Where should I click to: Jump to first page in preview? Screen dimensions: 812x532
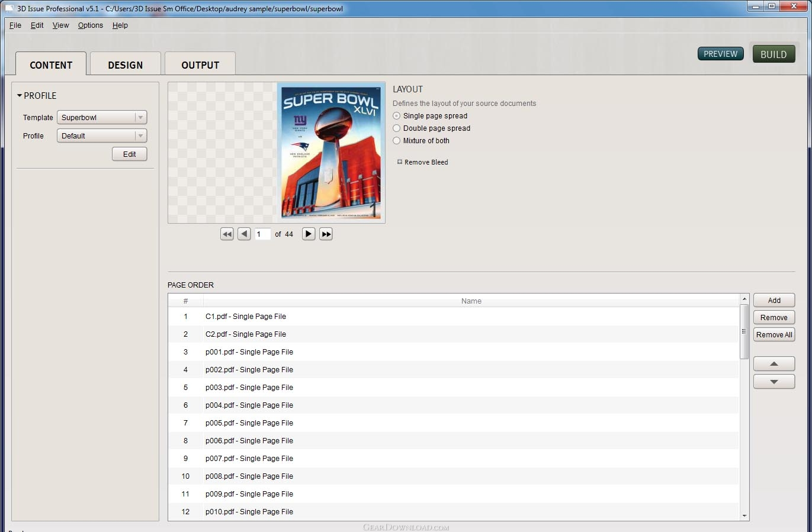coord(227,234)
